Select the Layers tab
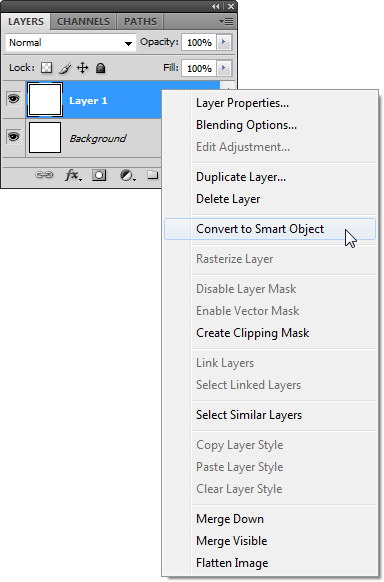Image resolution: width=384 pixels, height=582 pixels. pos(26,22)
